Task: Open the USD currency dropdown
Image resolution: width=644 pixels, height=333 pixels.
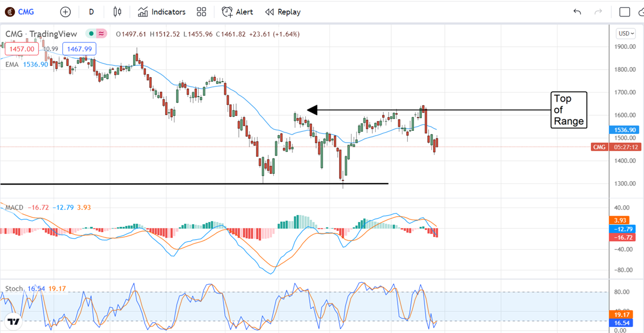Action: [x=625, y=33]
